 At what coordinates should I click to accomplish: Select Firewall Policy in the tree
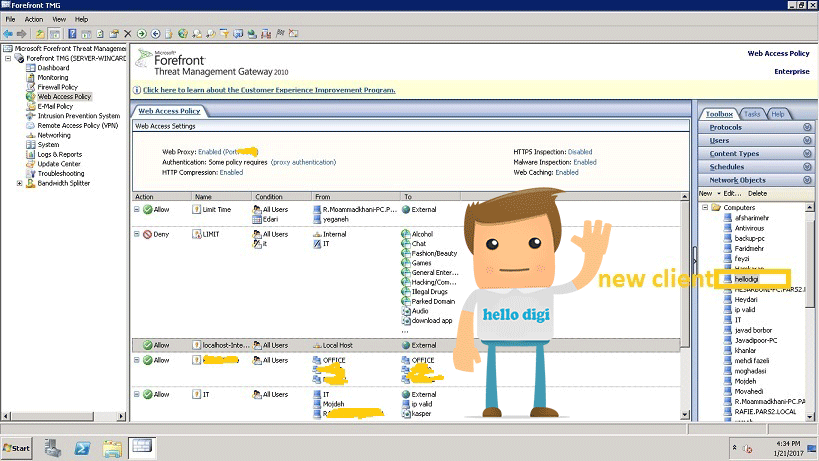[57, 87]
